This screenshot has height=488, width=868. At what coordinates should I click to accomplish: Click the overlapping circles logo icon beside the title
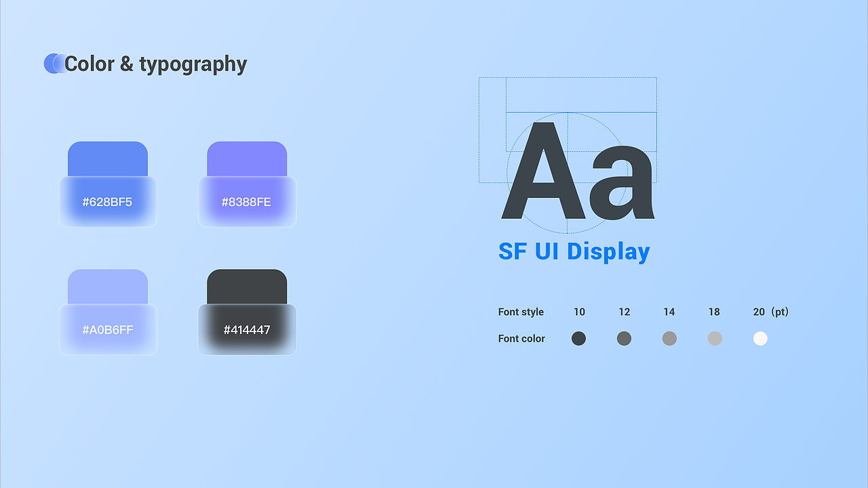54,64
